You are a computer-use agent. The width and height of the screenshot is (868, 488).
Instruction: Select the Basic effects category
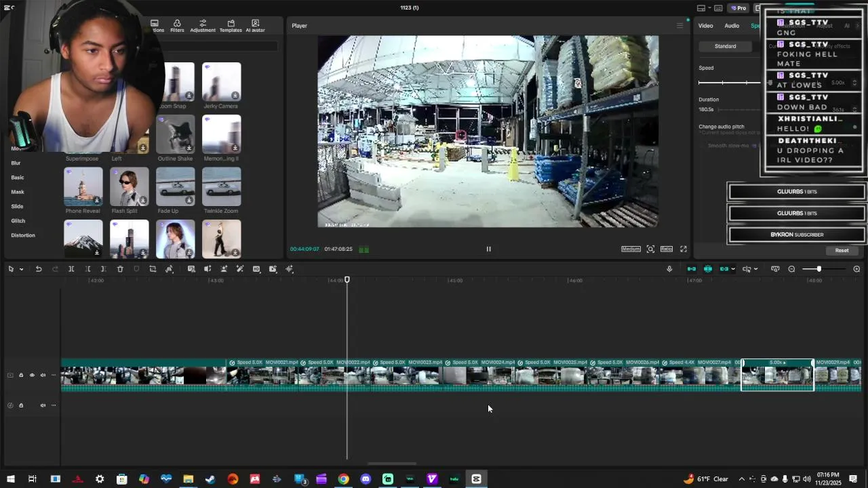[18, 178]
